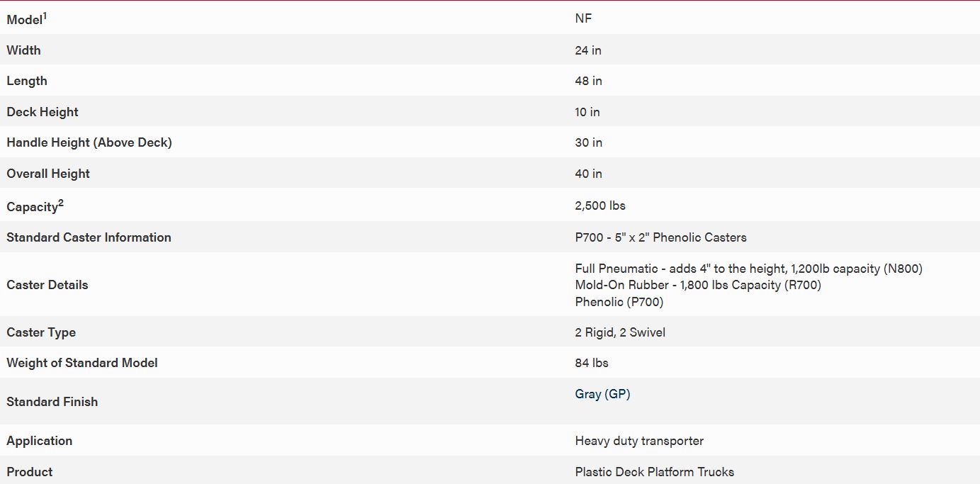This screenshot has height=484, width=980.
Task: Click the Model row label
Action: (26, 20)
